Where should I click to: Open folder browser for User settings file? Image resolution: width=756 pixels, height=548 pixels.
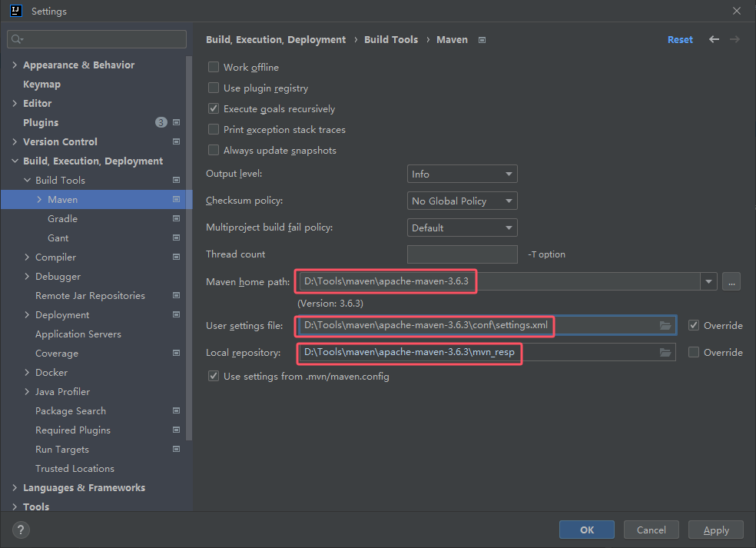(665, 326)
